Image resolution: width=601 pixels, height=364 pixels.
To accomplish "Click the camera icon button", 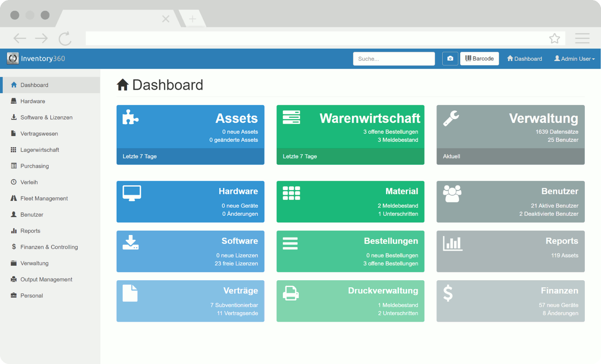I will [x=450, y=59].
